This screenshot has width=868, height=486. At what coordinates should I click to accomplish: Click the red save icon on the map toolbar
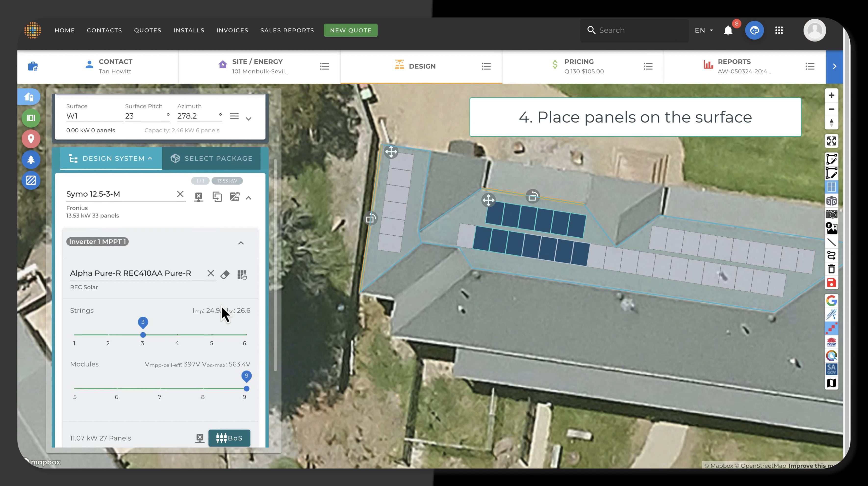[x=831, y=283]
